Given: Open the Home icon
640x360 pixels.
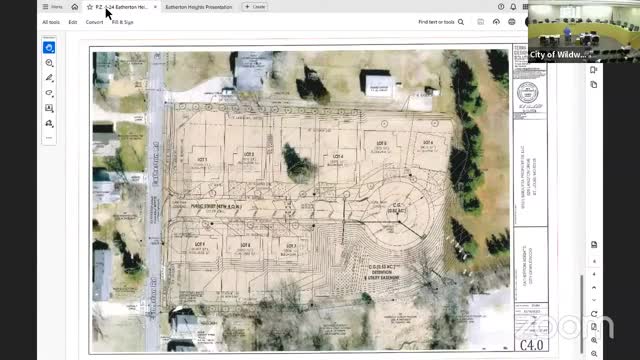Looking at the screenshot, I should point(75,7).
